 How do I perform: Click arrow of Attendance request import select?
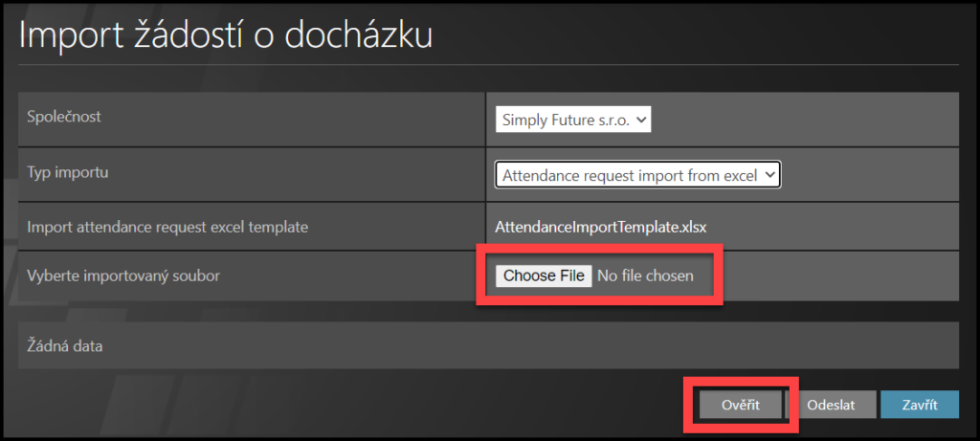[770, 175]
